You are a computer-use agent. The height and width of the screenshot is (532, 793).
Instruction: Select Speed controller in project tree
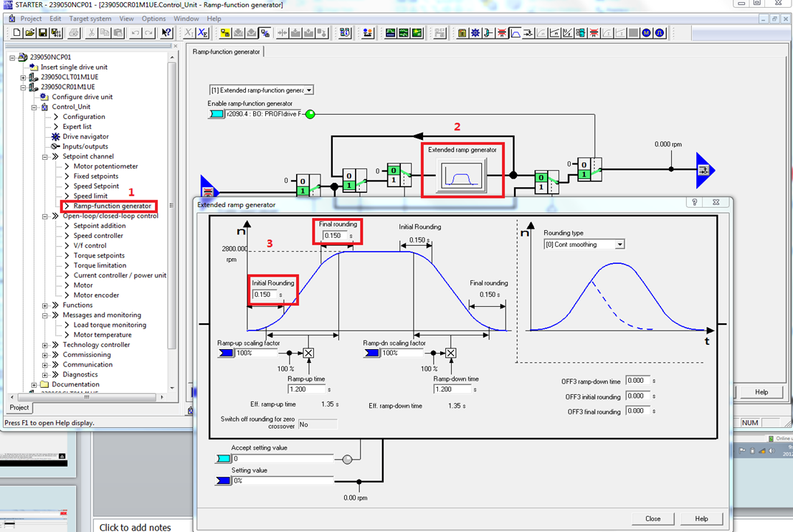98,236
